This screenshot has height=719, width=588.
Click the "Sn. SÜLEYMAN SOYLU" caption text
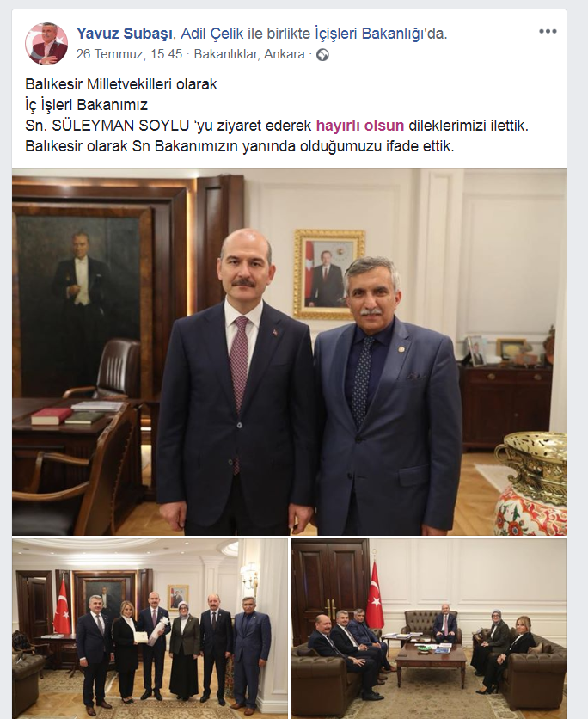[107, 126]
